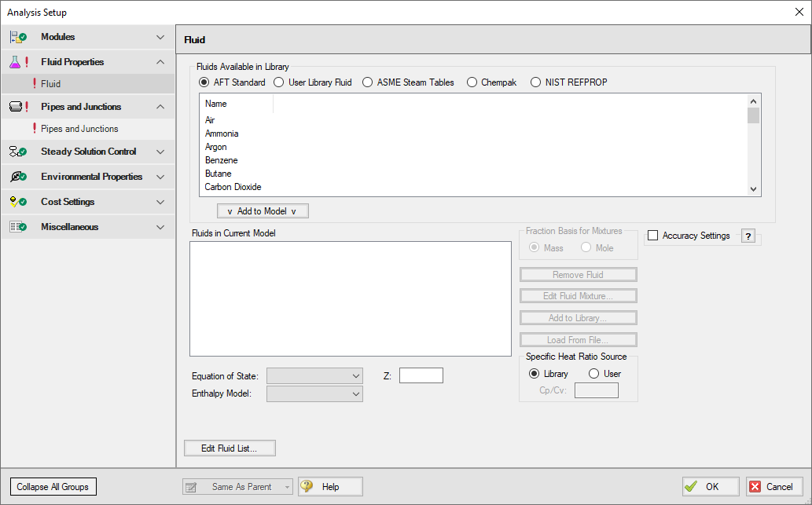The image size is (812, 505).
Task: Open the Accuracy Settings help question mark
Action: [x=748, y=236]
